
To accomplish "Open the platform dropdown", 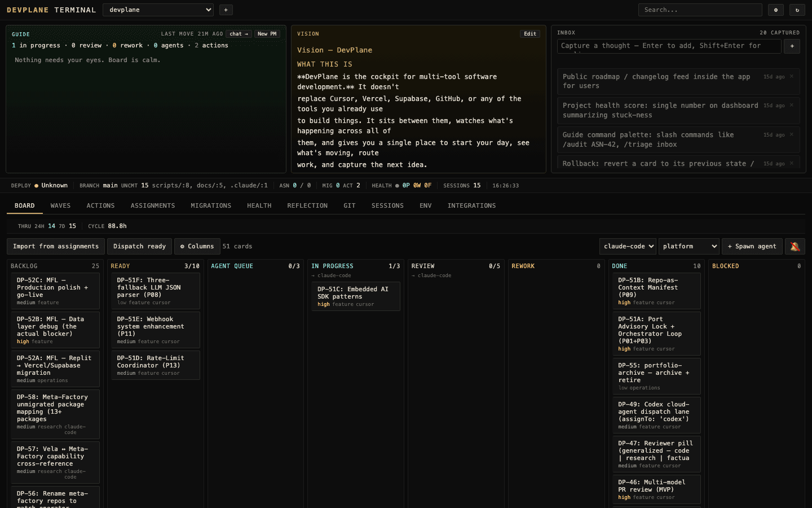I will tap(689, 246).
